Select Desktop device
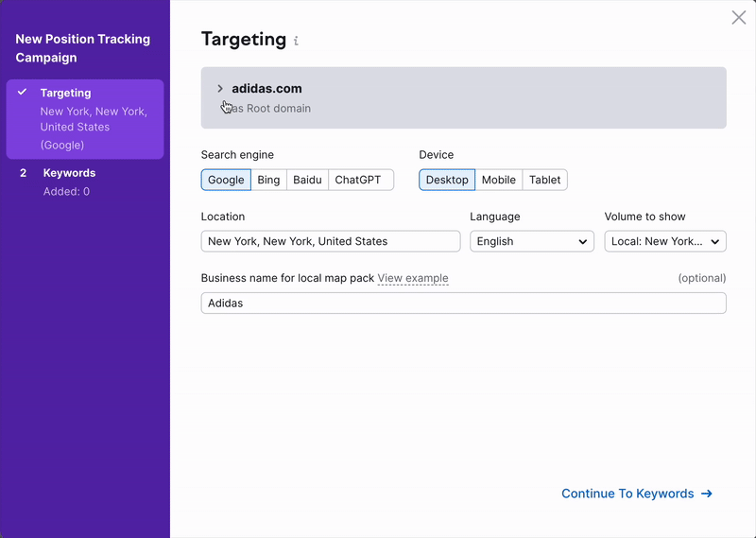 coord(447,180)
